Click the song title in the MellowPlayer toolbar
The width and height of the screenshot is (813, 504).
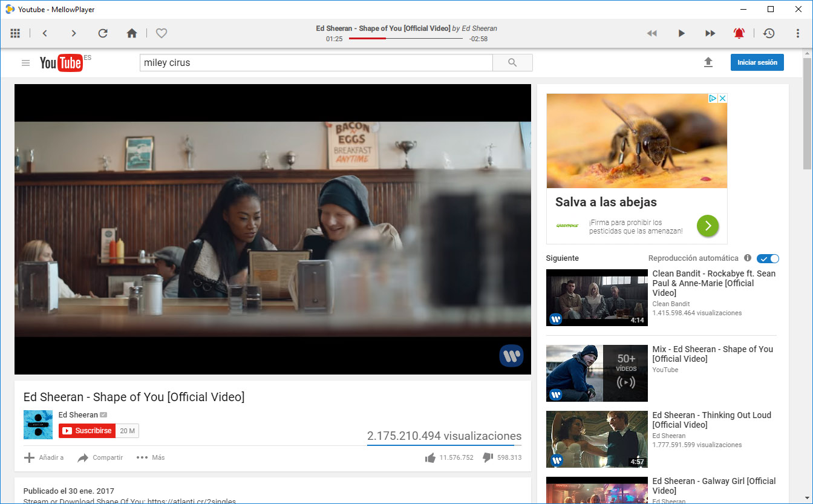click(383, 28)
